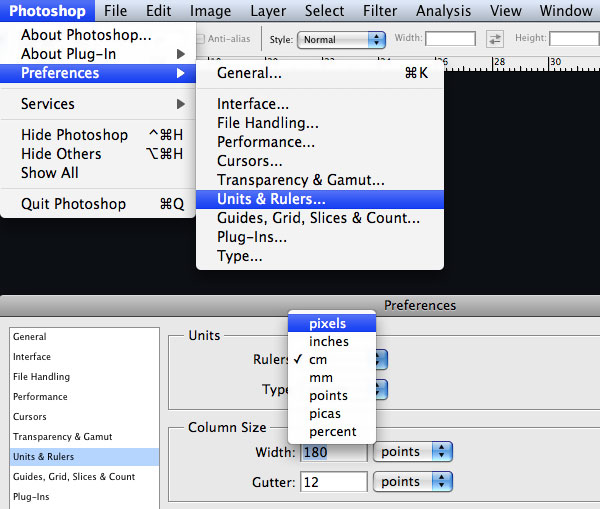Open the Select menu

click(x=324, y=11)
